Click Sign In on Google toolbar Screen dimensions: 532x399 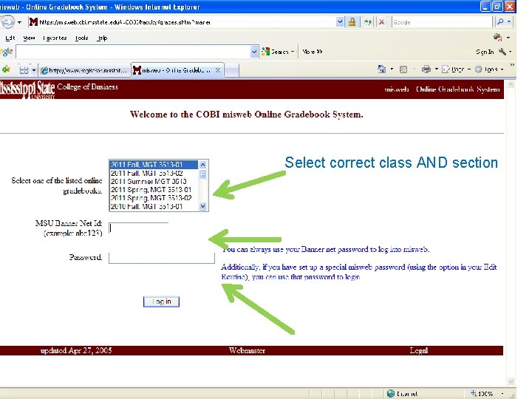(x=485, y=52)
